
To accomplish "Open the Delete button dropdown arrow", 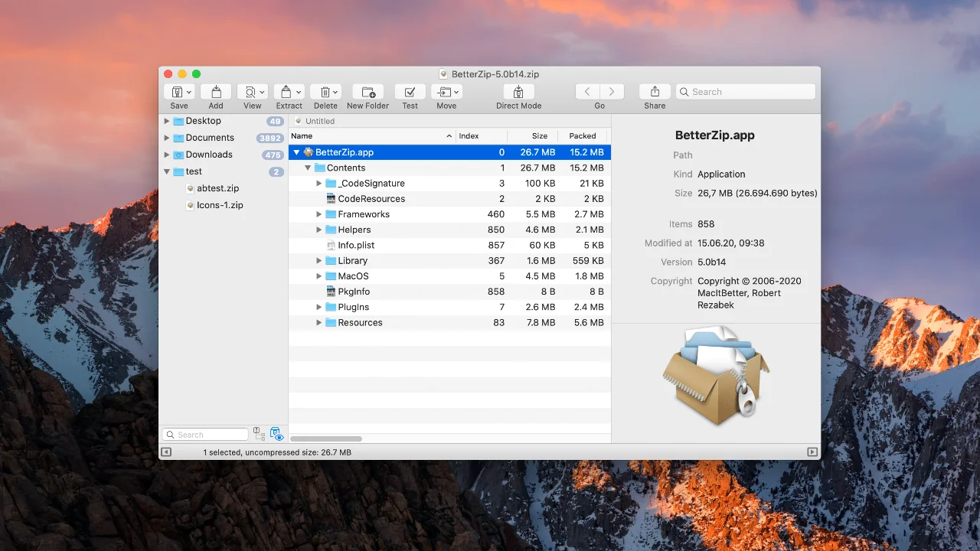I will (335, 93).
